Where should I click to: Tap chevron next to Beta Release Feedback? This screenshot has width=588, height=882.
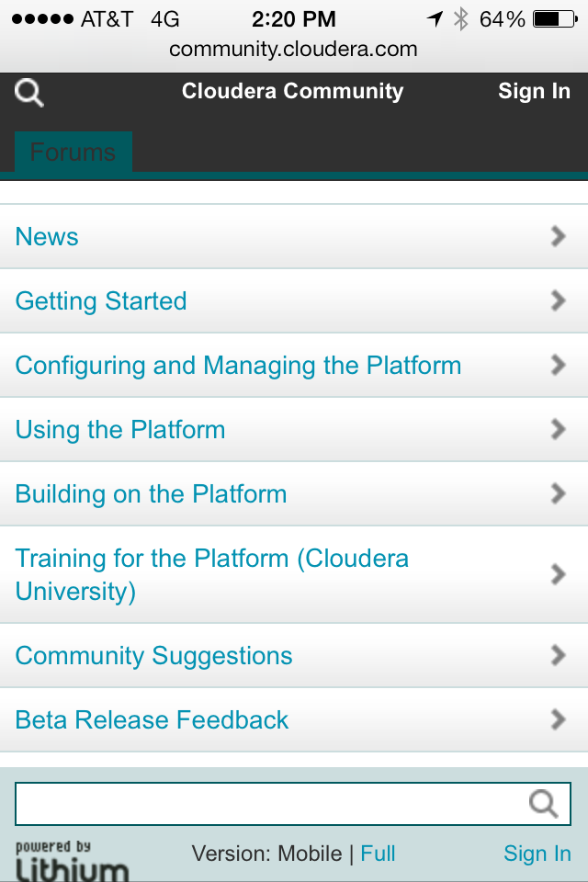(x=557, y=720)
